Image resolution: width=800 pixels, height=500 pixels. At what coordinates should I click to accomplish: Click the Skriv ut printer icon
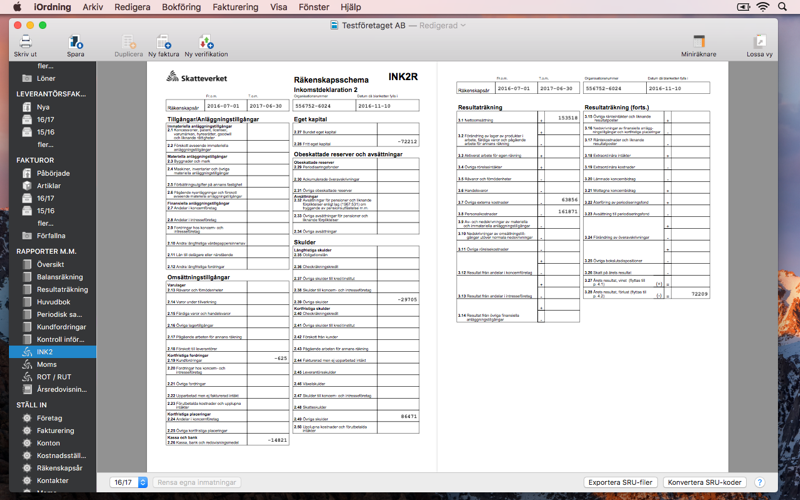tap(26, 42)
